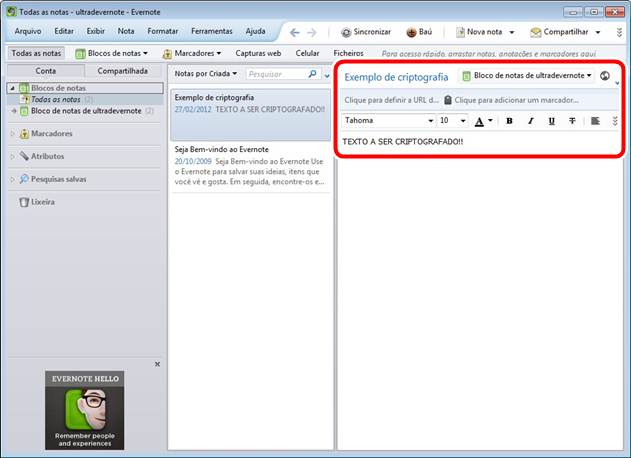Click the Pesquisas salvas magnifier icon

(24, 179)
